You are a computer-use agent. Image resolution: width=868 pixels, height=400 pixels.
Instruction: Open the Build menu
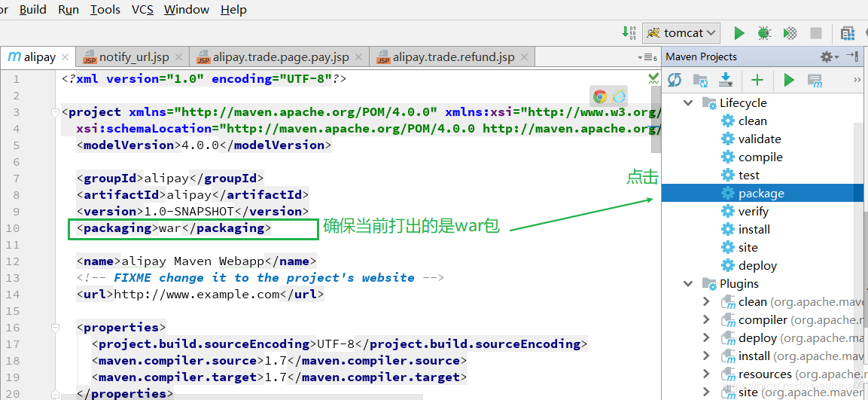tap(32, 10)
